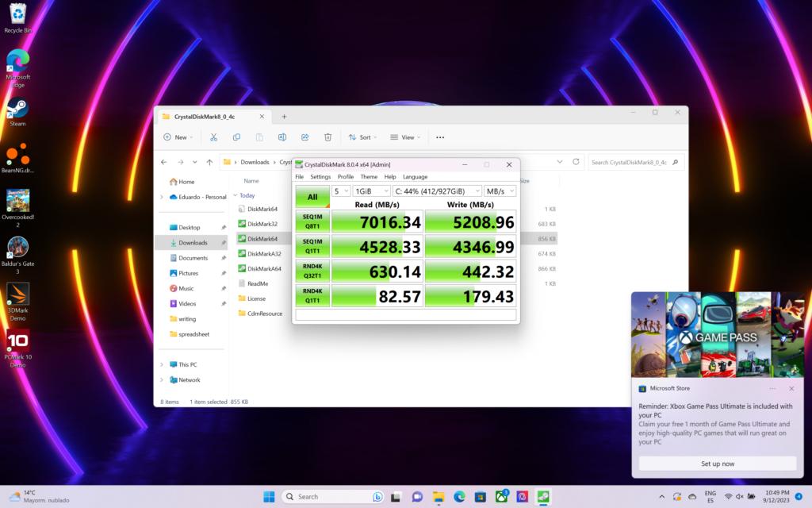Open the New dropdown in File Explorer
This screenshot has height=508, width=812.
coord(178,137)
